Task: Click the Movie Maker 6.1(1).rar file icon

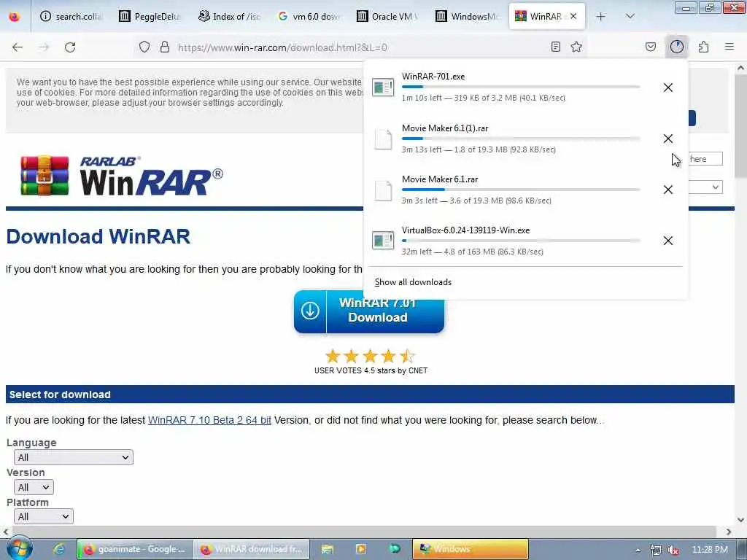Action: pos(383,139)
